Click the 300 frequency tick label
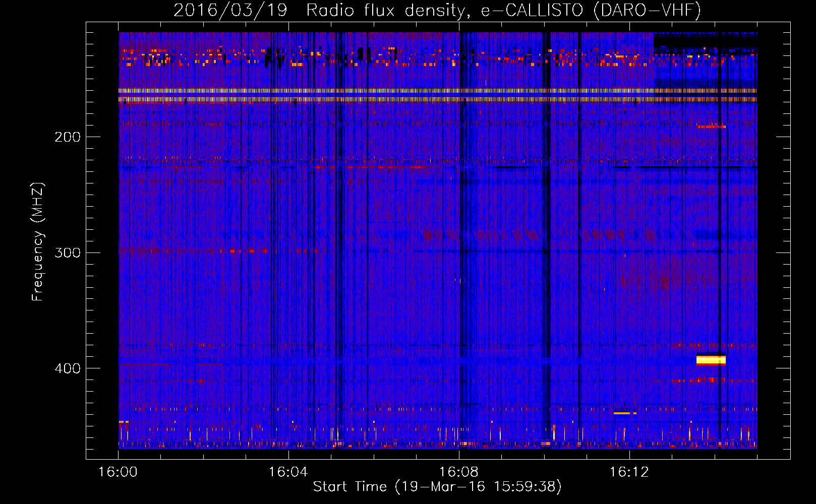Screen dimensions: 816x504 click(68, 253)
